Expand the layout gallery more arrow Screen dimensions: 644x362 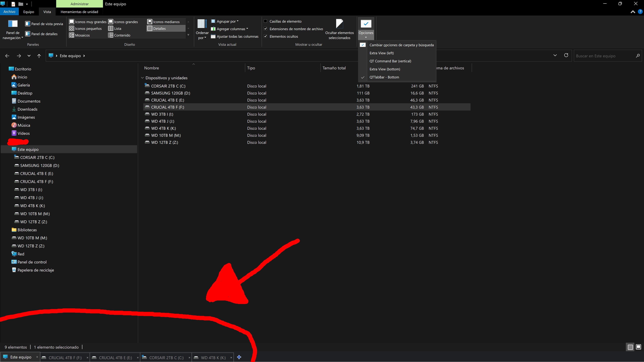[x=188, y=35]
